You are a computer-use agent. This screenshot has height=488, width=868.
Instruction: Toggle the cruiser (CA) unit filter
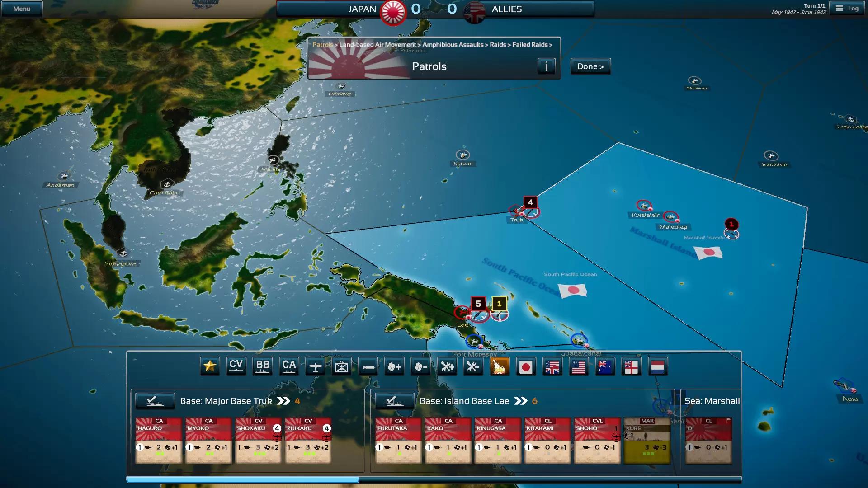click(x=289, y=366)
